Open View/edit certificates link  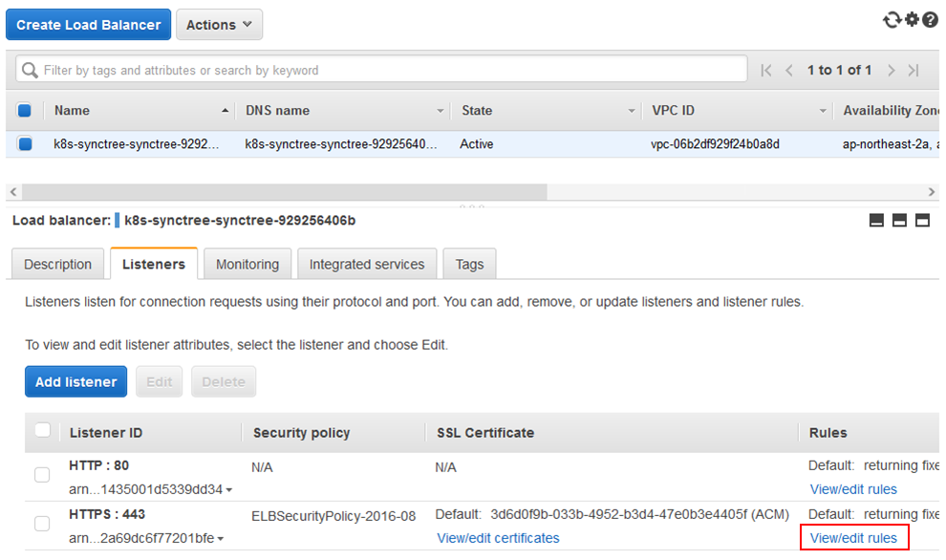tap(498, 538)
